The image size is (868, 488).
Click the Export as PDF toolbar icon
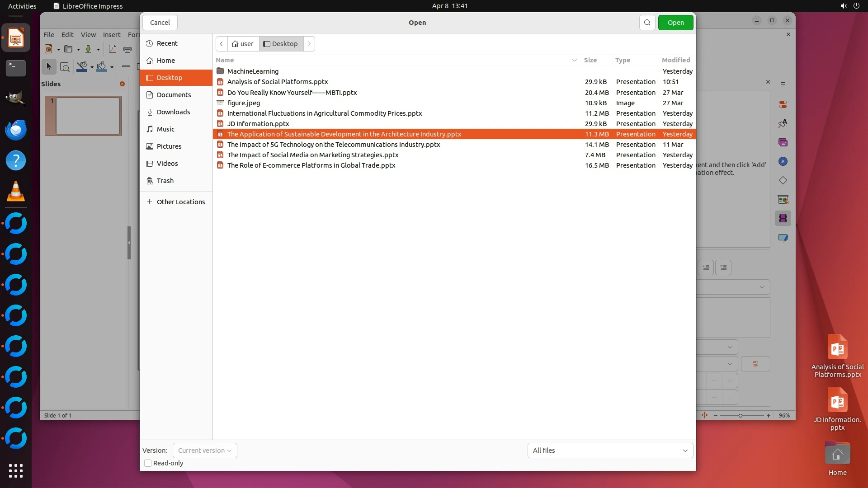pos(113,49)
